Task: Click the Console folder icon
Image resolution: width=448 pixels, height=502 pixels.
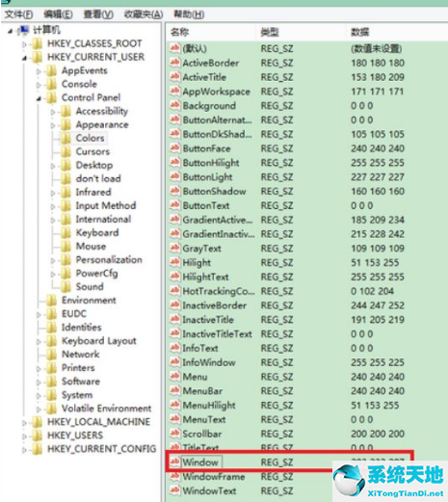Action: (x=51, y=84)
